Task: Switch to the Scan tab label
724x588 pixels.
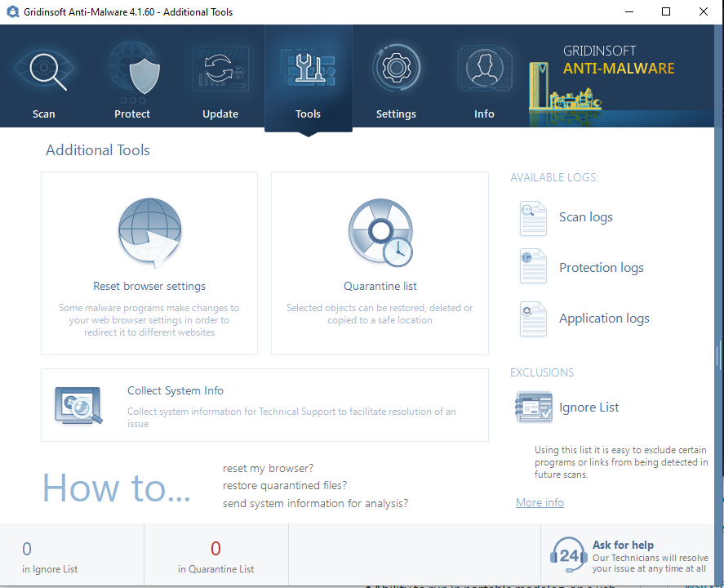Action: (x=44, y=114)
